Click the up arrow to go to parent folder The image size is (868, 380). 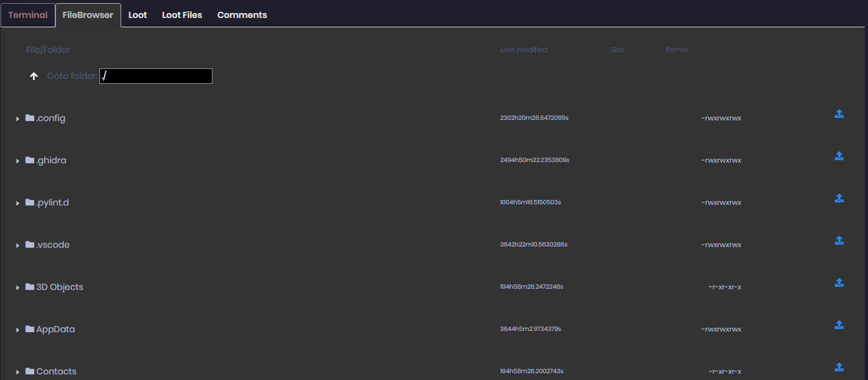pyautogui.click(x=34, y=76)
